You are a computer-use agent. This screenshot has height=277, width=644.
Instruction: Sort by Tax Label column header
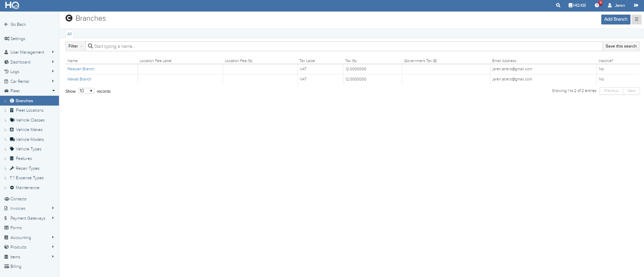coord(307,61)
